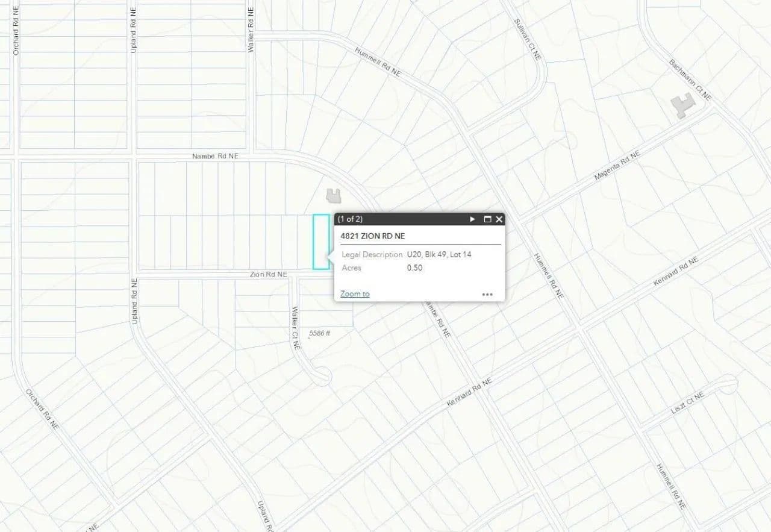Screen dimensions: 771x532
Task: Click the Walker Ct cul-de-sac end
Action: click(323, 378)
